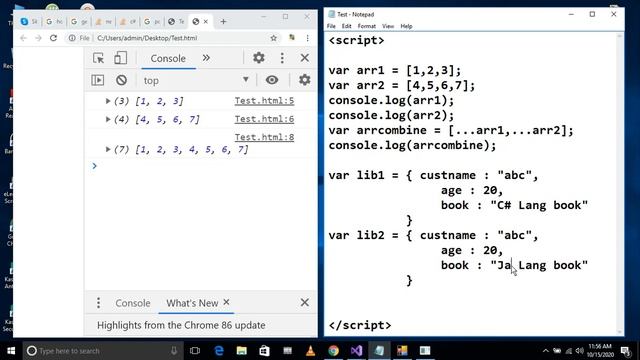Open the top JavaScript context dropdown

pyautogui.click(x=196, y=80)
